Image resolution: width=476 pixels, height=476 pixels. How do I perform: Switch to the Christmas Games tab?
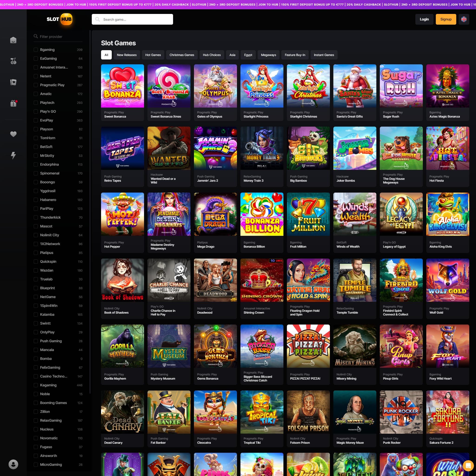point(182,55)
